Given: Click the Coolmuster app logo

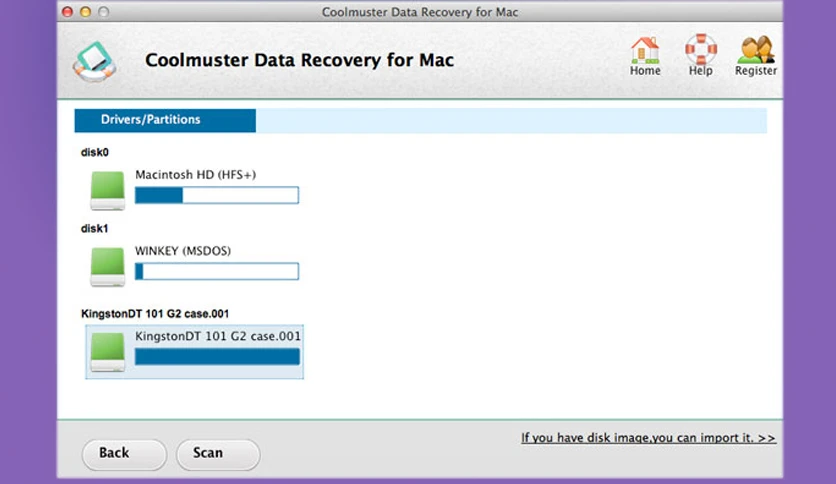Looking at the screenshot, I should [94, 61].
